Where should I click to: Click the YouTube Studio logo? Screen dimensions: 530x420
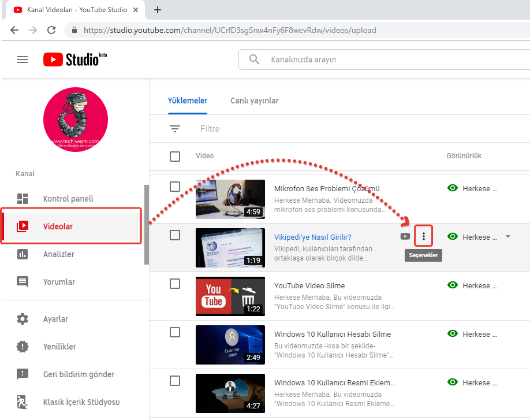[x=74, y=60]
